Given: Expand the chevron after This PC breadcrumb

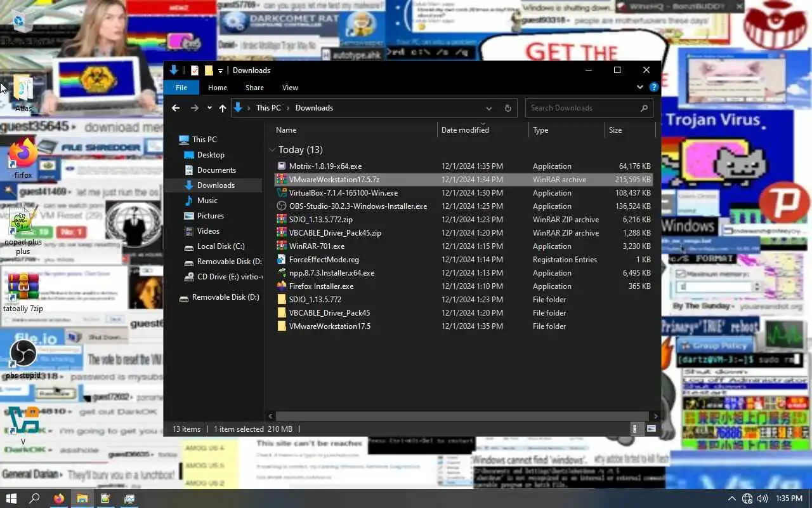Looking at the screenshot, I should point(288,108).
